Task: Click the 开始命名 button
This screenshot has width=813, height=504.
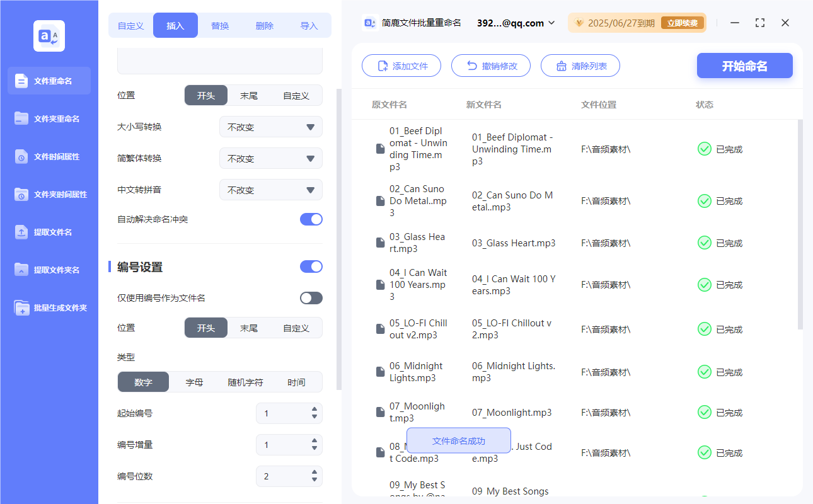Action: pyautogui.click(x=744, y=66)
